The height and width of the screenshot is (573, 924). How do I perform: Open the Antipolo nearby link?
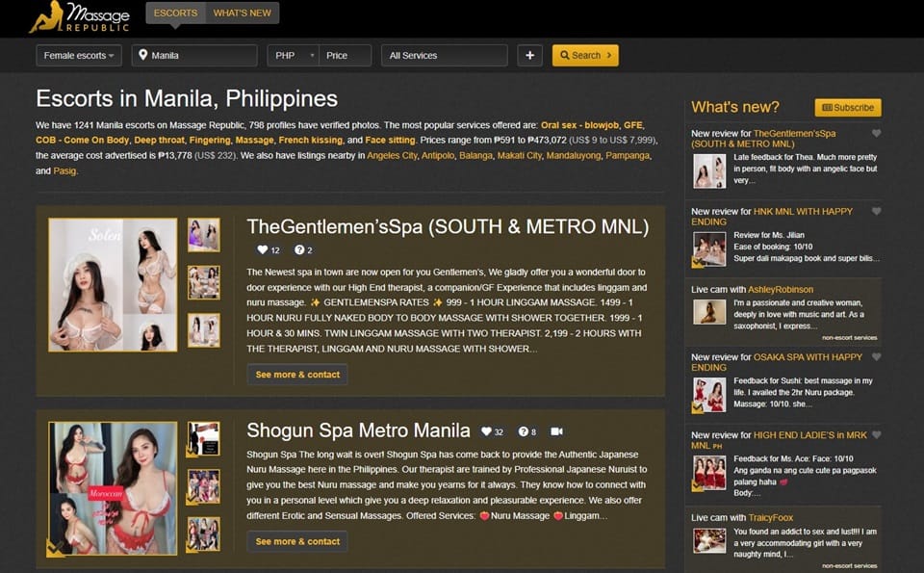pyautogui.click(x=438, y=156)
